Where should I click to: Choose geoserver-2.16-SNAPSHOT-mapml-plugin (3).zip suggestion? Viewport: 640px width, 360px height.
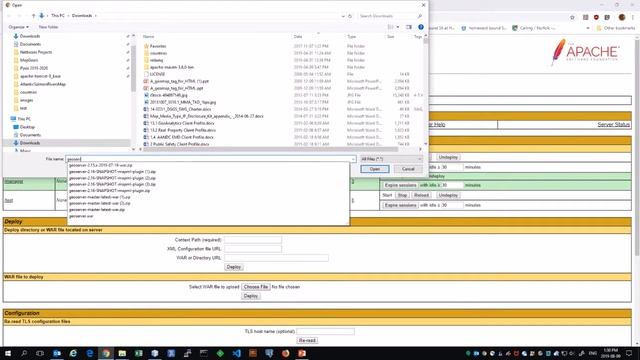click(x=112, y=184)
